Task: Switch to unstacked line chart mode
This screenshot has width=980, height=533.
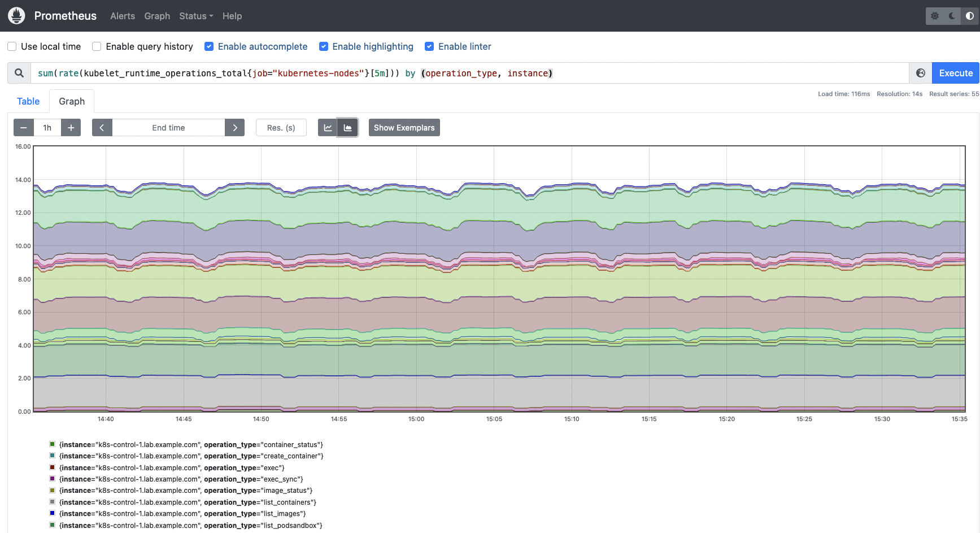Action: (328, 128)
